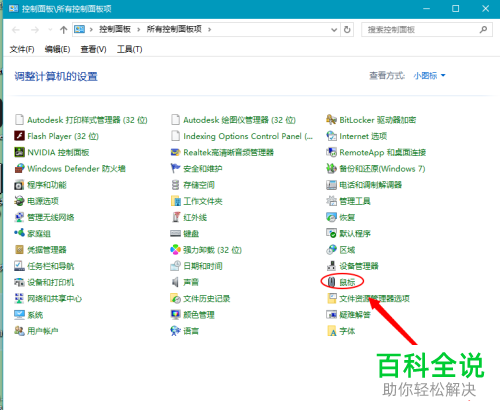
Task: Refresh the control panel view
Action: click(347, 30)
